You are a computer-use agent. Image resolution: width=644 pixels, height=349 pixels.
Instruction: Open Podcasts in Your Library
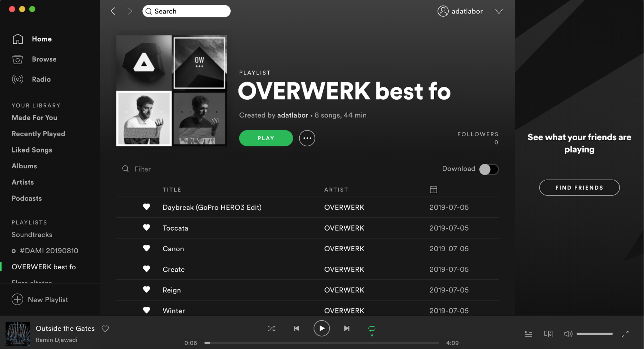[27, 198]
